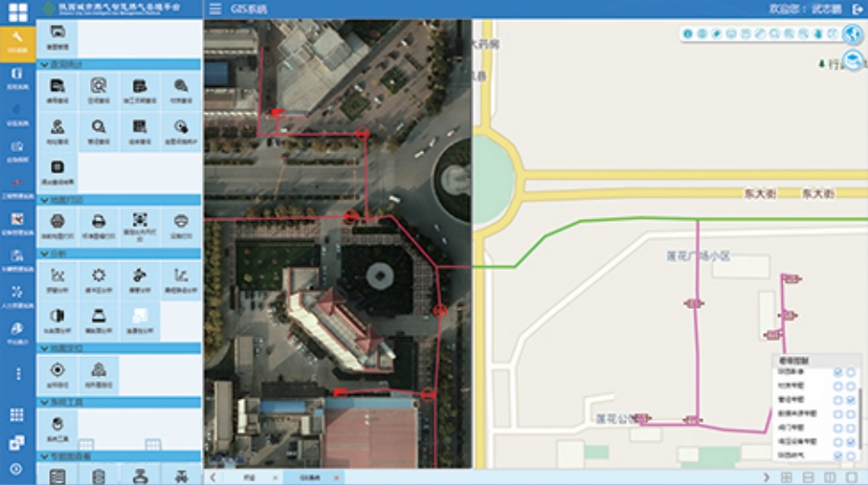The image size is (868, 485).
Task: Click the GIS系统 title in the top header
Action: point(249,9)
